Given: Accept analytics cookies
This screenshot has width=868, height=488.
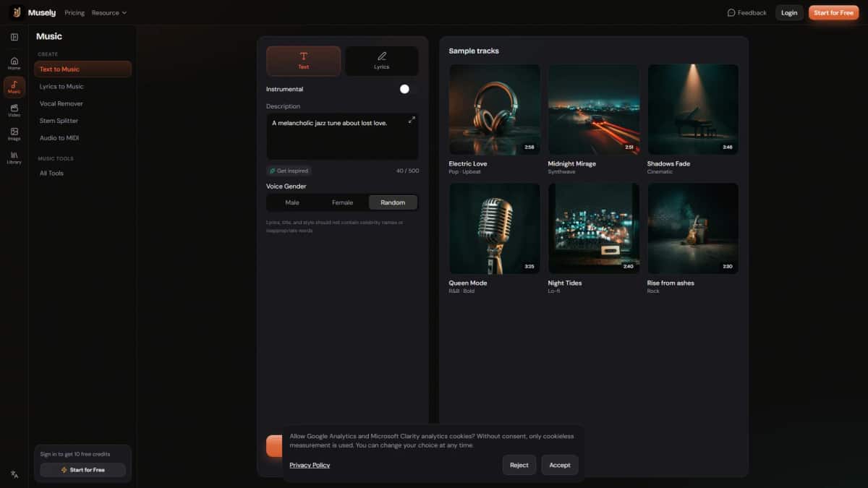Looking at the screenshot, I should point(560,465).
